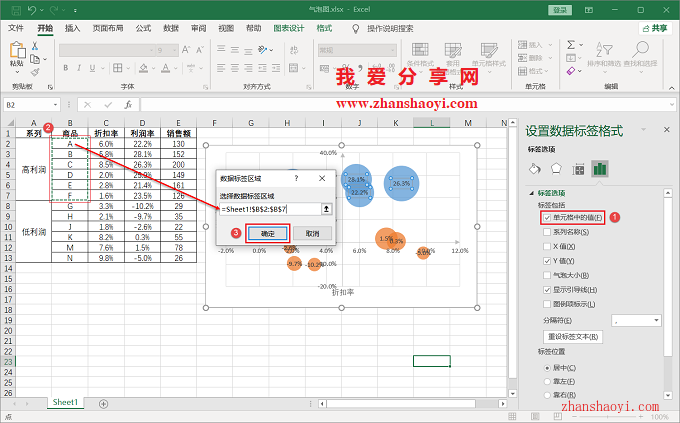Click the Underline formatting icon
Screen dimensions: 680x423
point(92,68)
